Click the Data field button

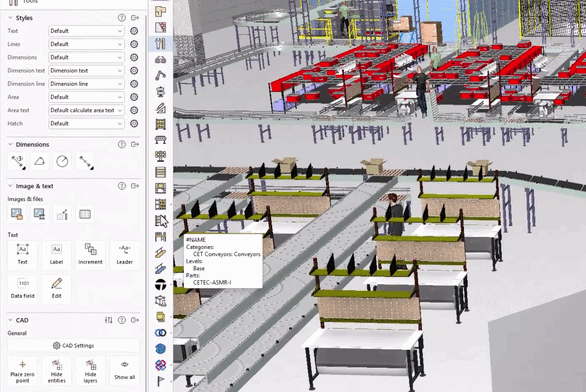pos(22,288)
